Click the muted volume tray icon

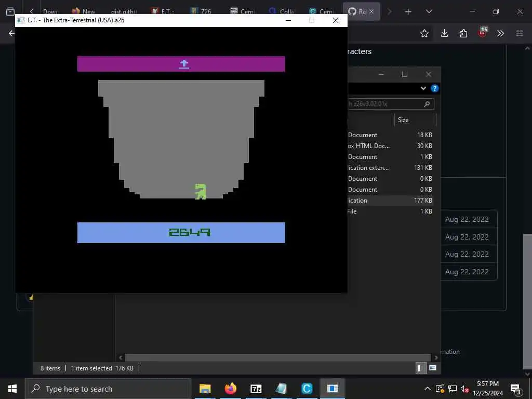coord(464,389)
